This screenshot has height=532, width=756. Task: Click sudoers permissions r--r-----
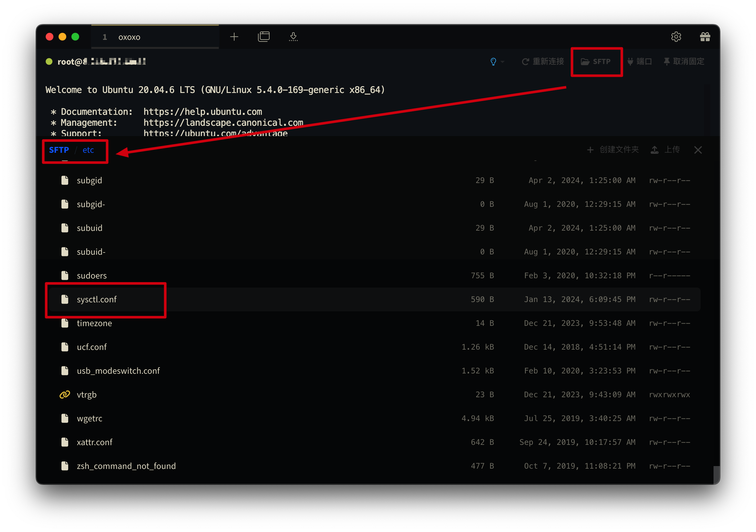tap(669, 276)
